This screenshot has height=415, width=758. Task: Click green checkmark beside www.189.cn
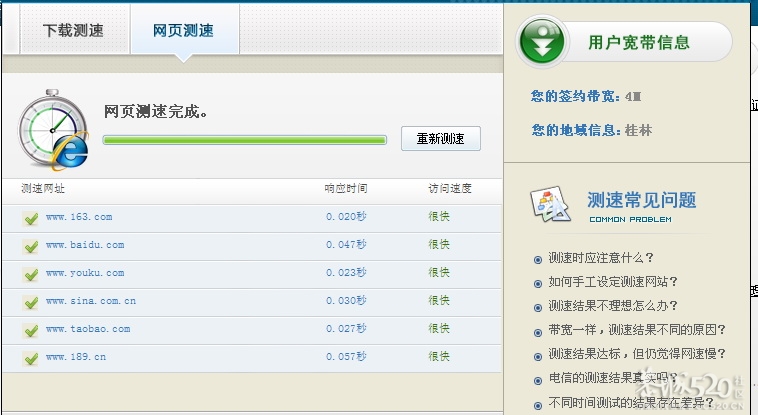tap(31, 358)
